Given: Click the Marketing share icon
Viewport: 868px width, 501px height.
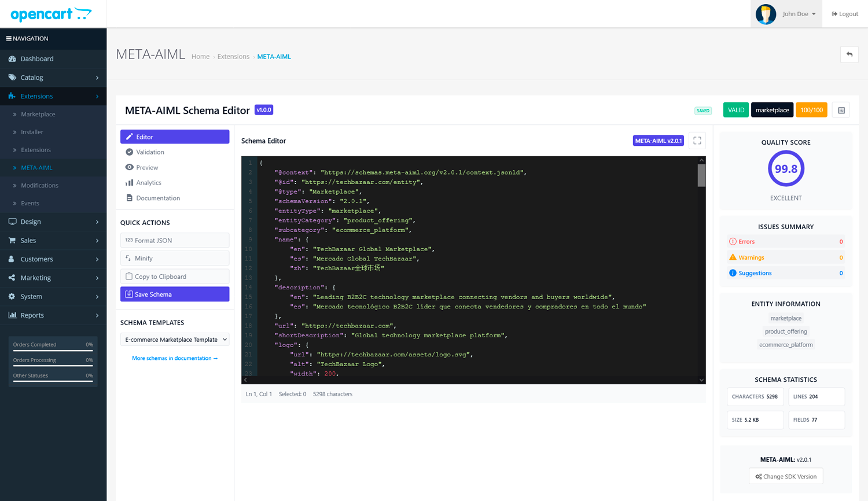Looking at the screenshot, I should tap(12, 278).
